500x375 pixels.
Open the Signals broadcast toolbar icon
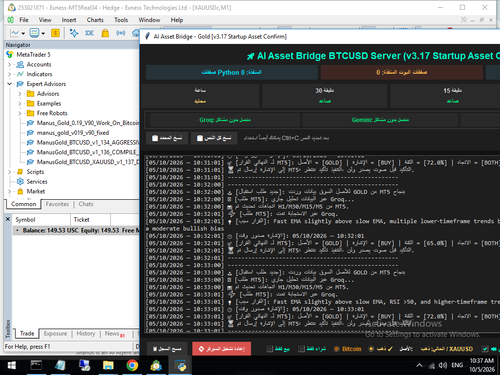pyautogui.click(x=121, y=33)
